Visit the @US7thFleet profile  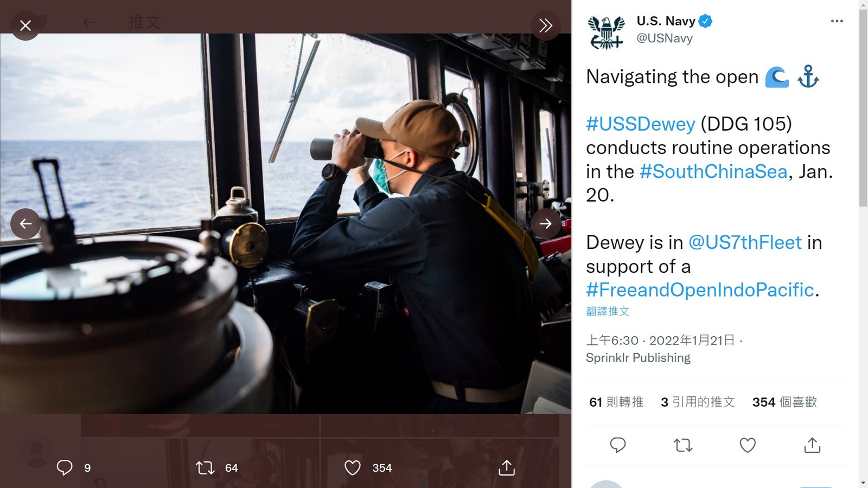coord(744,242)
